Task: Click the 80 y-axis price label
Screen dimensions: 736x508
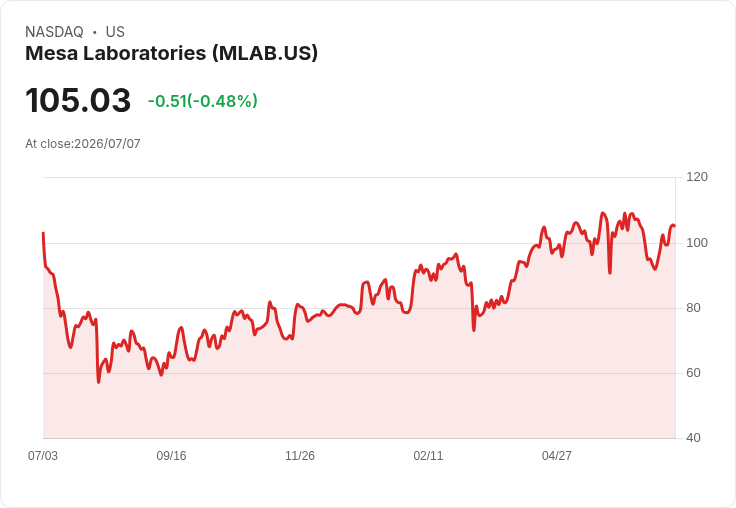Action: (693, 308)
